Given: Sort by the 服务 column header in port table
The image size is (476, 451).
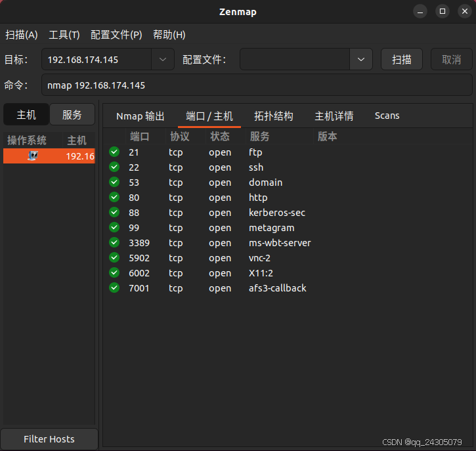Looking at the screenshot, I should point(280,137).
